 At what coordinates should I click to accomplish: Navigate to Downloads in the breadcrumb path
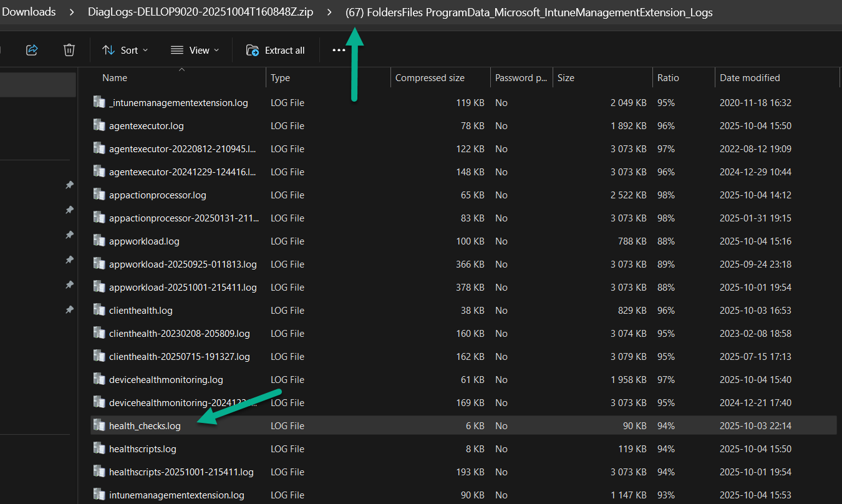tap(29, 12)
